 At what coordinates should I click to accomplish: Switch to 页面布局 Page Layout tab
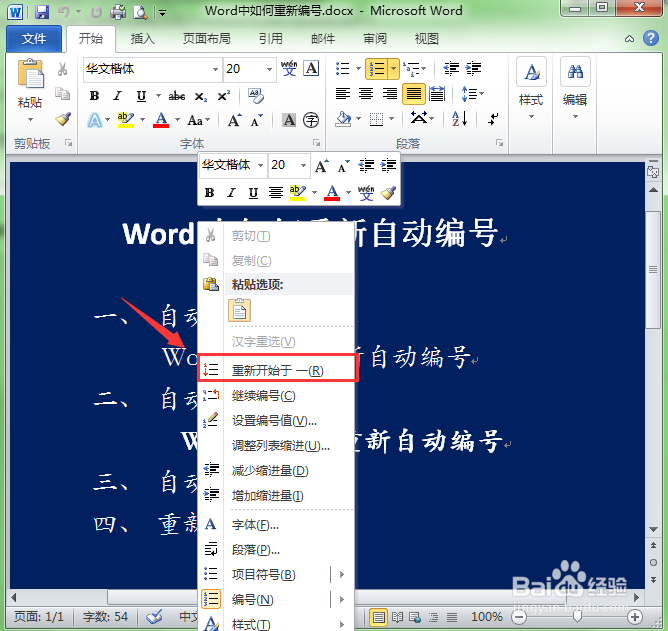tap(207, 39)
